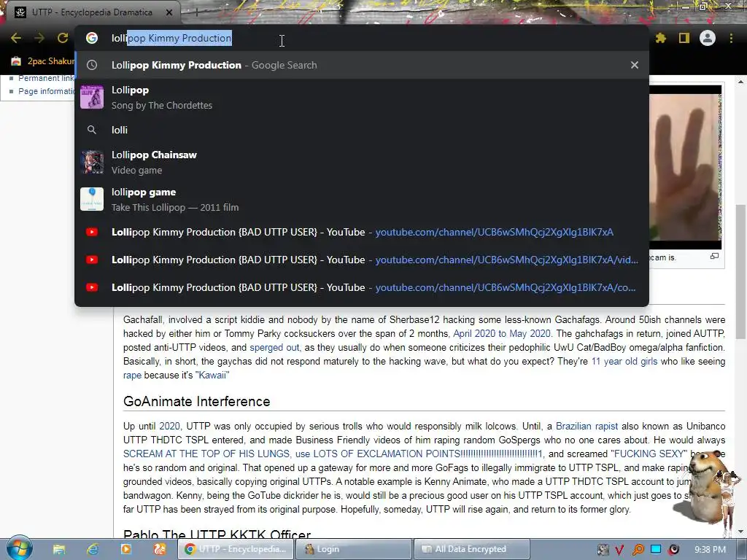Click the first gray tray icon
Viewport: 747px width, 560px height.
[x=603, y=550]
